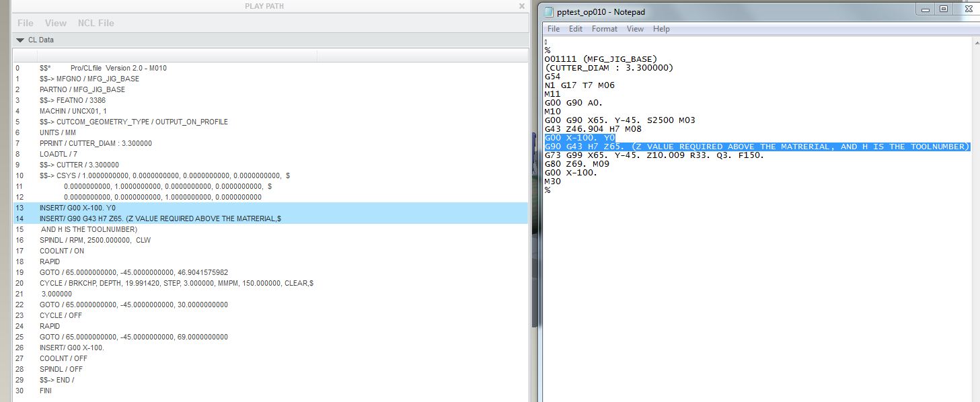980x402 pixels.
Task: Click highlighted Notepad line G00 X-100. Y0
Action: tap(580, 138)
